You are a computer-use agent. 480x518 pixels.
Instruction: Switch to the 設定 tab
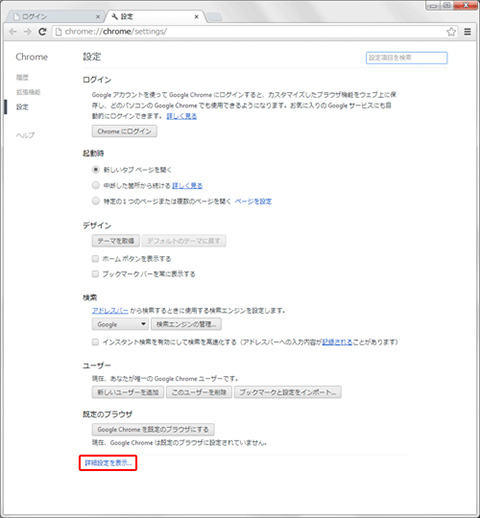(155, 17)
